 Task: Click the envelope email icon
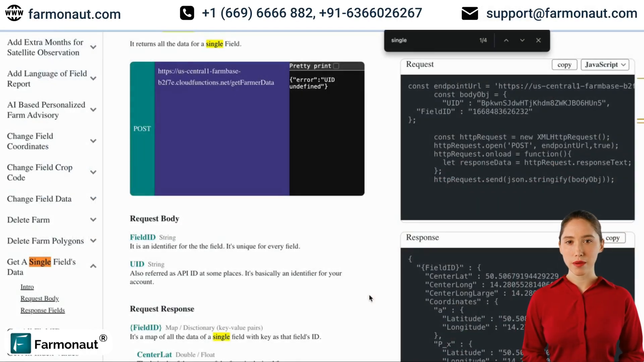470,13
